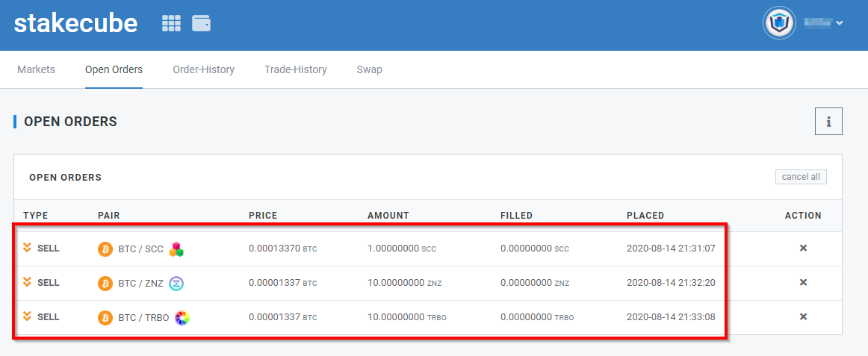868x356 pixels.
Task: Cancel the BTC / ZNZ sell order
Action: point(803,282)
